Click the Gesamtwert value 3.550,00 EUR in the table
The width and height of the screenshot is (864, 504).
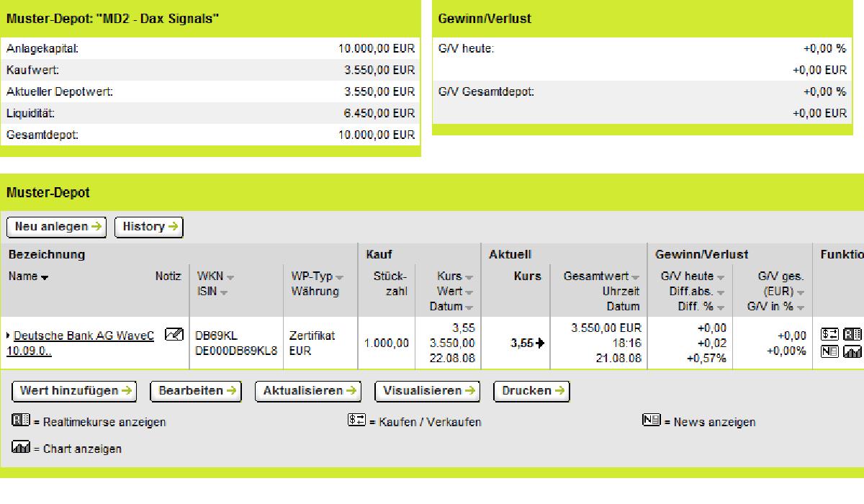606,328
